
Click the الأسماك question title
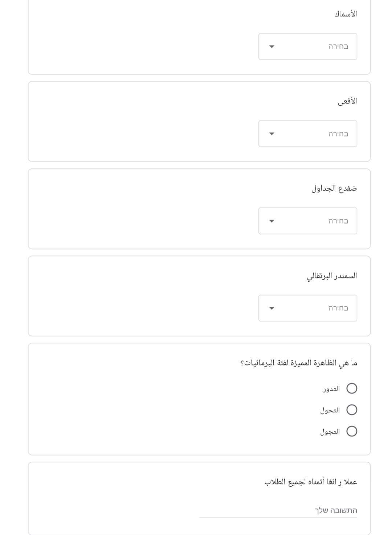pos(346,14)
